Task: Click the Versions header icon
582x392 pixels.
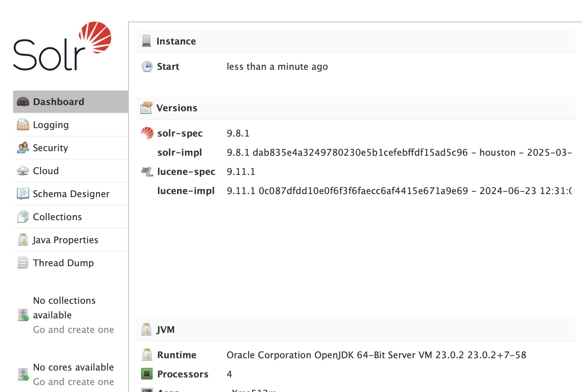Action: tap(146, 108)
